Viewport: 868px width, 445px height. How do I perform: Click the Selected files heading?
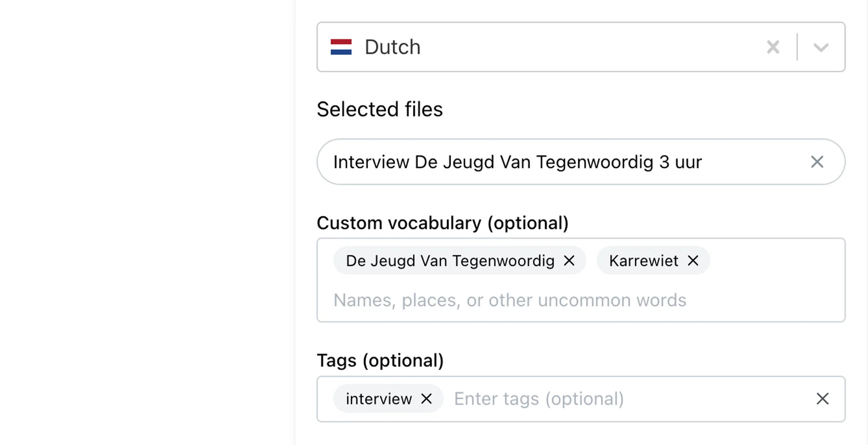380,109
